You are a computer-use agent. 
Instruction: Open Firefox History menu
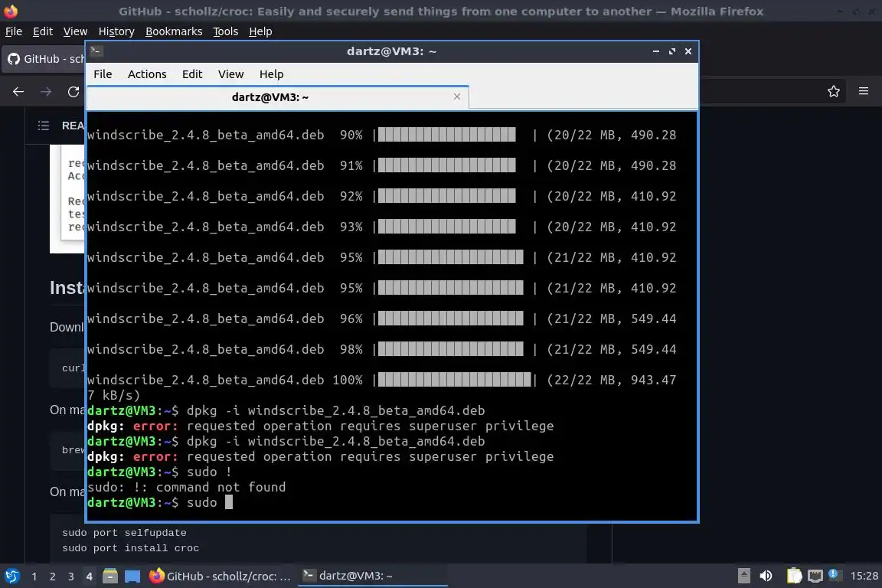coord(116,31)
